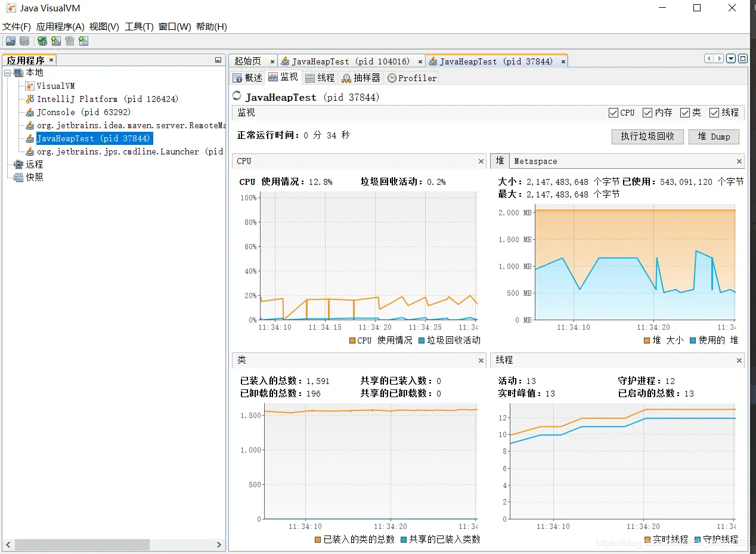Uncheck the CPU checkbox
This screenshot has width=756, height=554.
pos(613,113)
